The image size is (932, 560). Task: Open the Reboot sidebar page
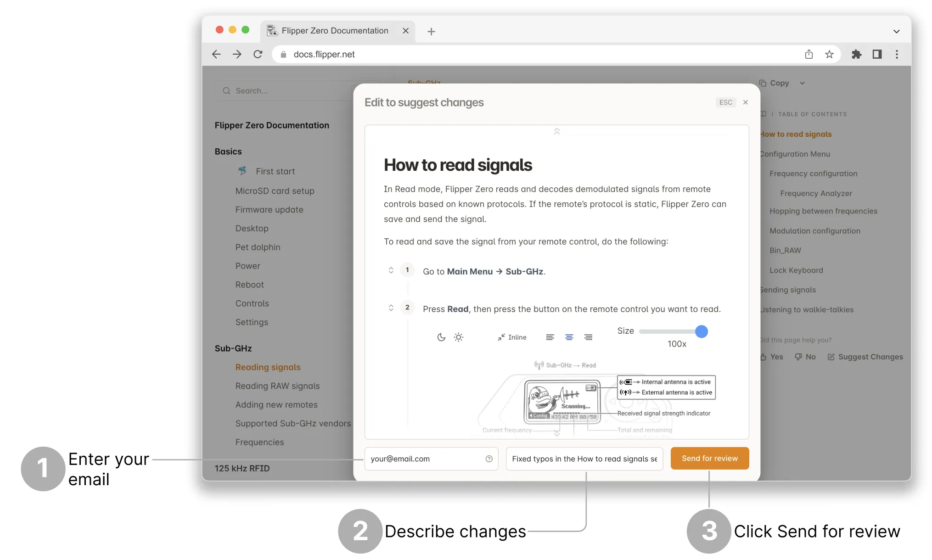coord(250,285)
